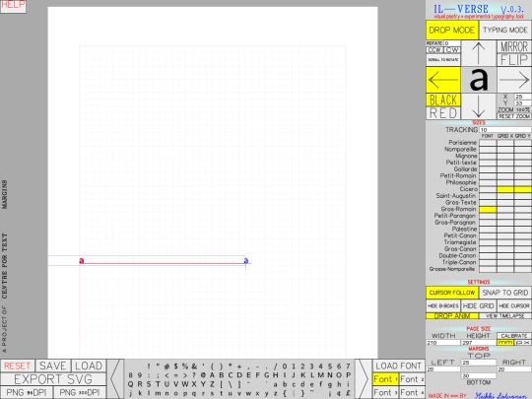Pick uppercase Z in glyph palette

[x=213, y=384]
